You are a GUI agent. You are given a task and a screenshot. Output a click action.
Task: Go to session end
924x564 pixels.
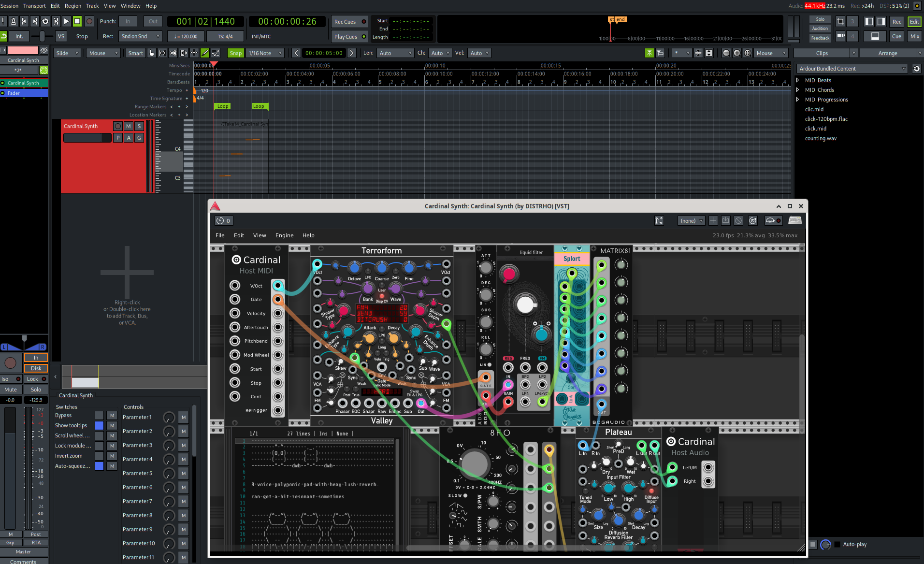(x=34, y=21)
